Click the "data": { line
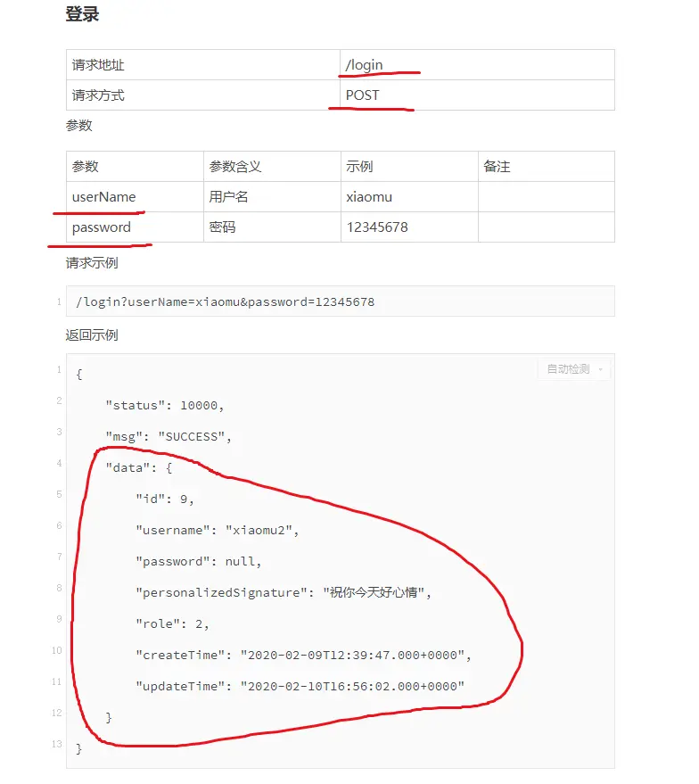This screenshot has width=699, height=784. [x=139, y=468]
